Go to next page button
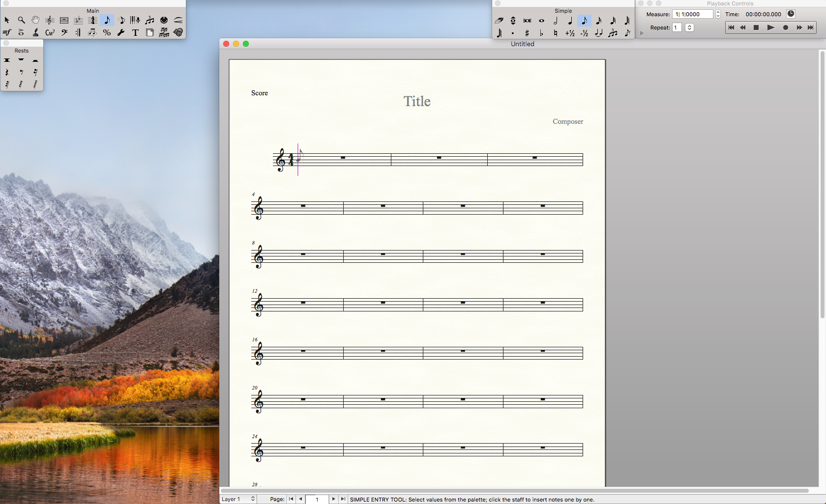Screen dimensions: 826x504 click(x=333, y=499)
